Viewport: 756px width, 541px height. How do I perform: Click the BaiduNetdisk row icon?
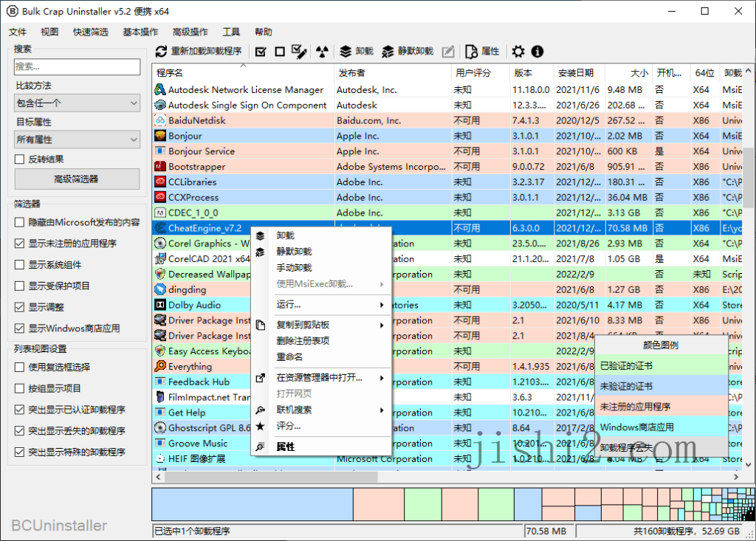pos(159,120)
